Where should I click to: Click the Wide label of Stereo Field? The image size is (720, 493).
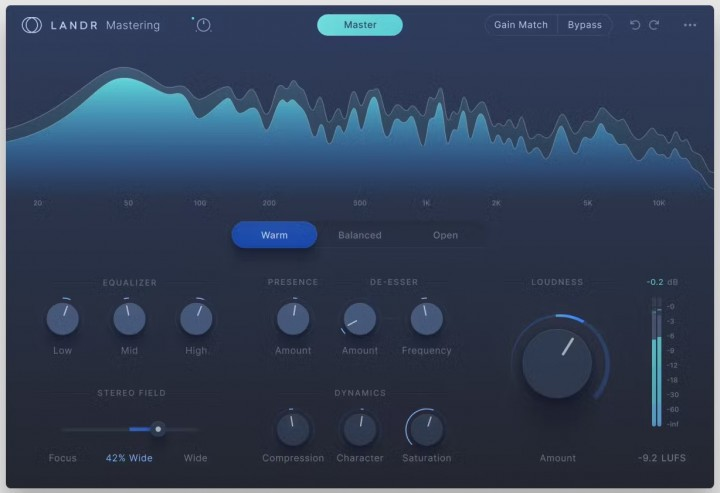195,458
